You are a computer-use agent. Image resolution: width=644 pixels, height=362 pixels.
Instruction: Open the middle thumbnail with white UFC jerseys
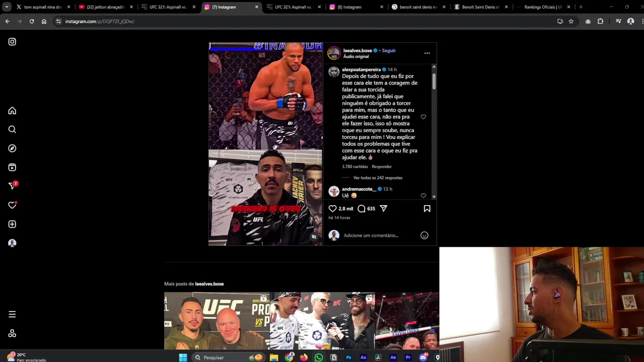(x=323, y=321)
